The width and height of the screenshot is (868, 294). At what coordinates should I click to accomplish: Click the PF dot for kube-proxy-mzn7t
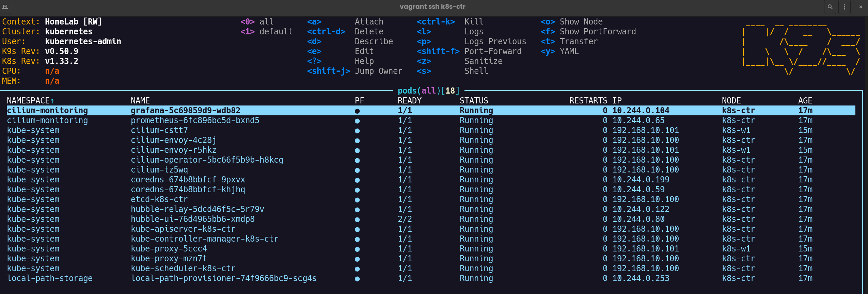point(357,259)
